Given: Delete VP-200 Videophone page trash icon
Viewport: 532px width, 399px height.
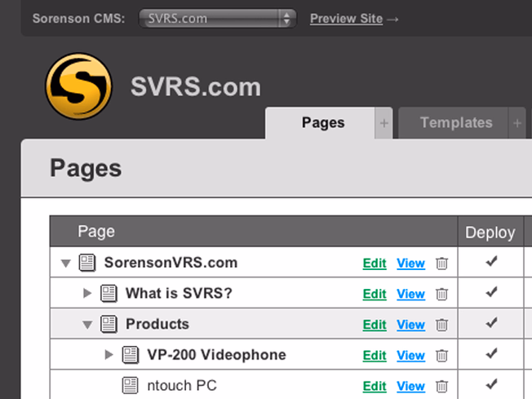Looking at the screenshot, I should pyautogui.click(x=441, y=355).
